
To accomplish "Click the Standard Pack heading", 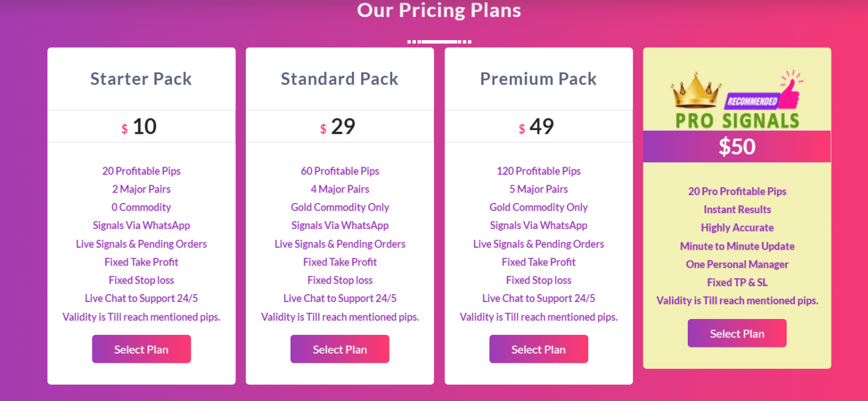I will point(339,79).
